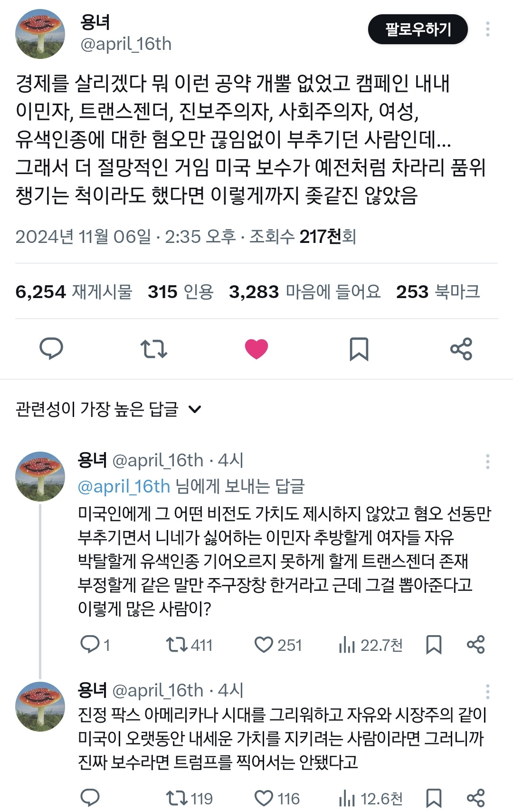This screenshot has height=812, width=513.
Task: Like the first reply with 251 likes
Action: tap(264, 645)
